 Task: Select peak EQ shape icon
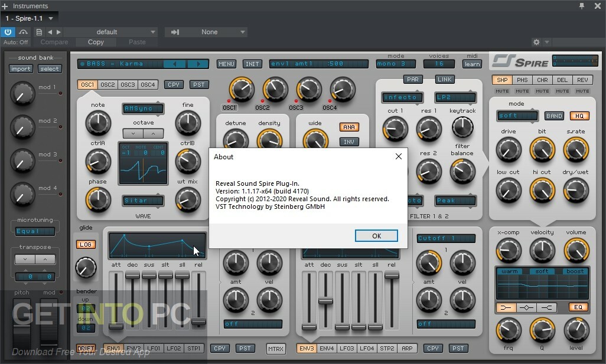click(526, 307)
